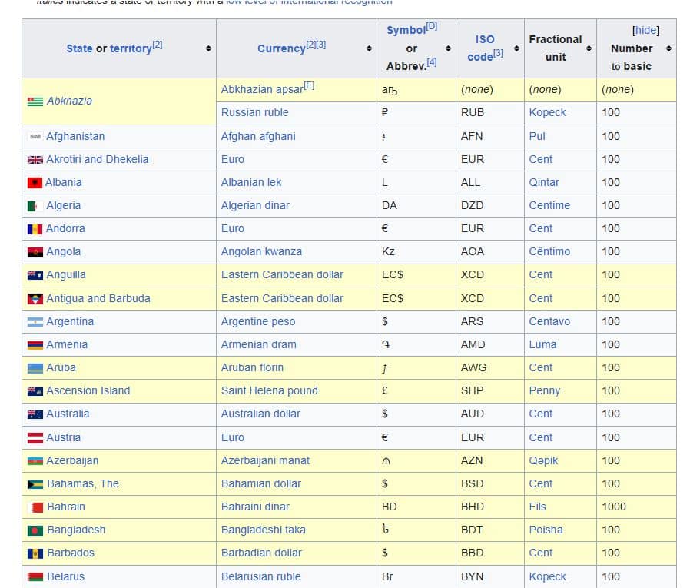Hide the Number to basic column
Viewport: 700px width, 588px height.
click(x=645, y=30)
